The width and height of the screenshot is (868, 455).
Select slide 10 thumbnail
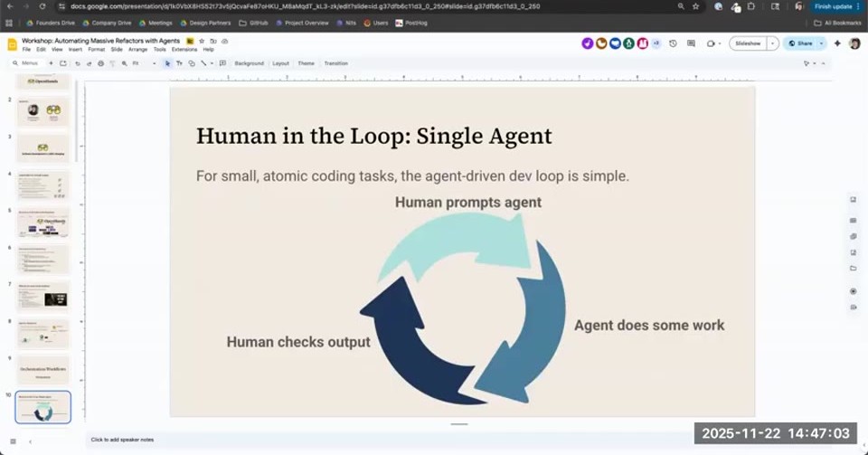pyautogui.click(x=43, y=407)
